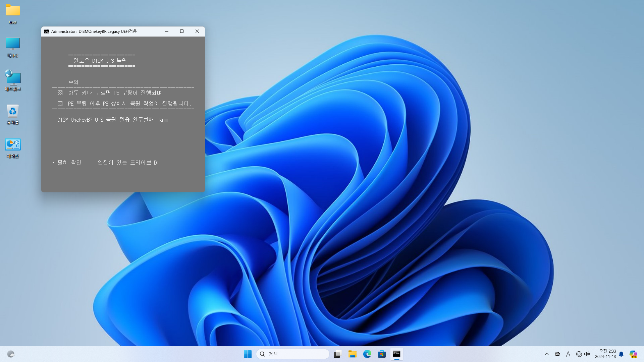Select the 휴지통 recycle bin icon
Image resolution: width=644 pixels, height=362 pixels.
[13, 114]
